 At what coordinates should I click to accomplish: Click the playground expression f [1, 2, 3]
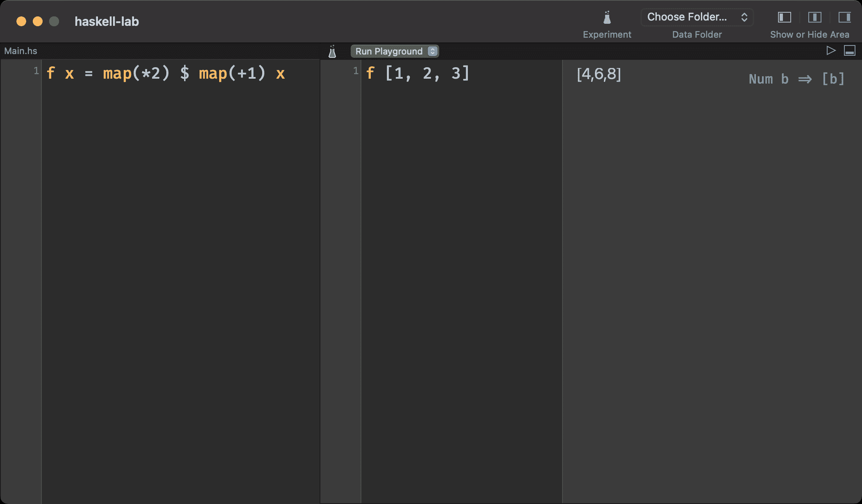417,73
